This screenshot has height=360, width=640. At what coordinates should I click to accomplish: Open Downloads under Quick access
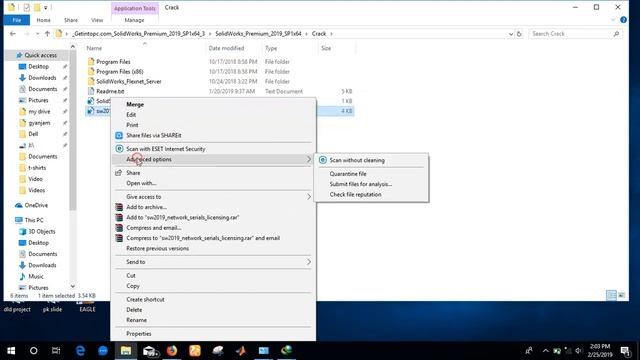click(x=42, y=78)
